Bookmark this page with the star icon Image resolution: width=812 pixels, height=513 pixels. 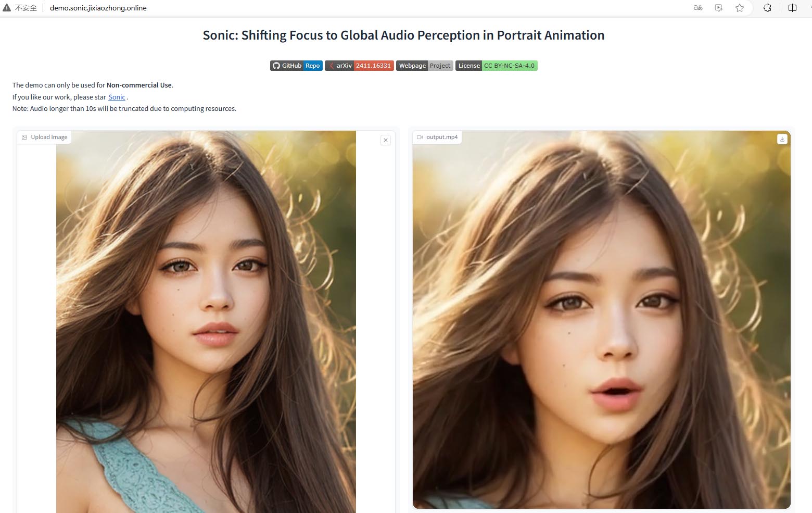740,8
